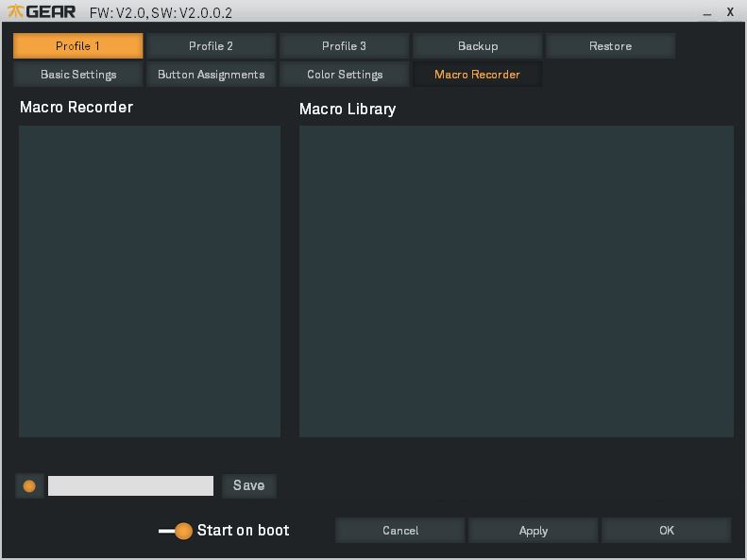The height and width of the screenshot is (560, 747).
Task: Switch to Profile 1
Action: click(x=78, y=46)
